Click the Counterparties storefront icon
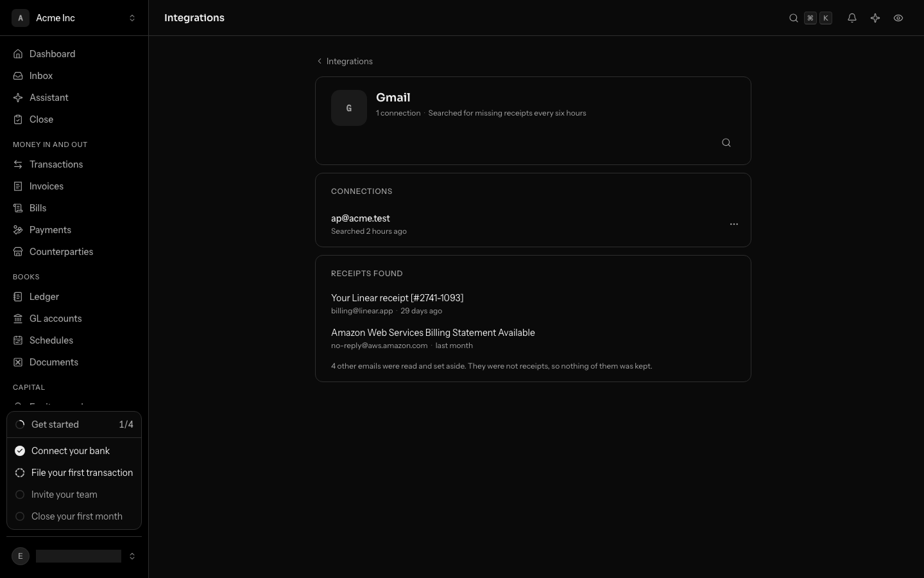This screenshot has height=578, width=924. [18, 252]
